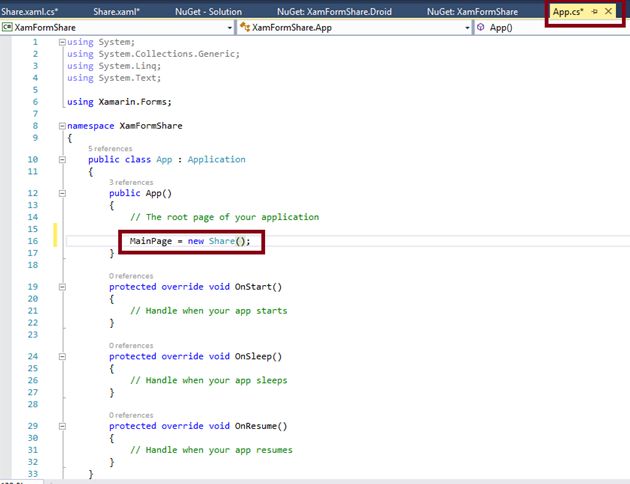Open '0 references' link above OnSleep
The width and height of the screenshot is (630, 484).
tap(131, 345)
